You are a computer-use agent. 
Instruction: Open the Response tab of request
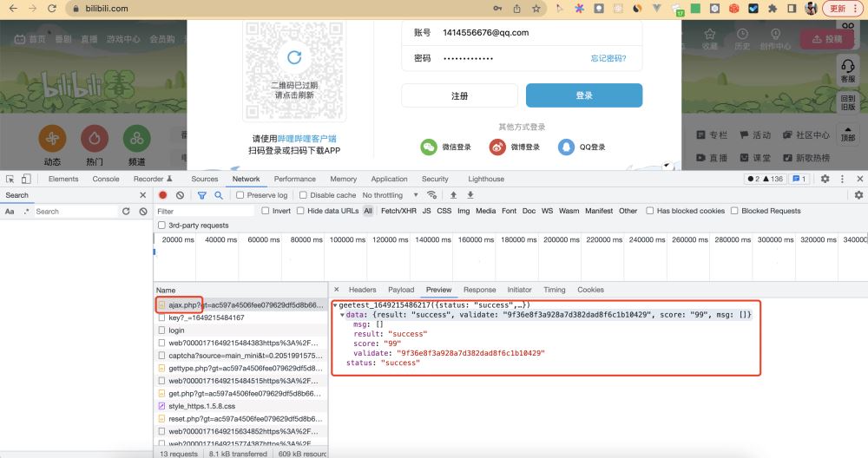(x=479, y=290)
